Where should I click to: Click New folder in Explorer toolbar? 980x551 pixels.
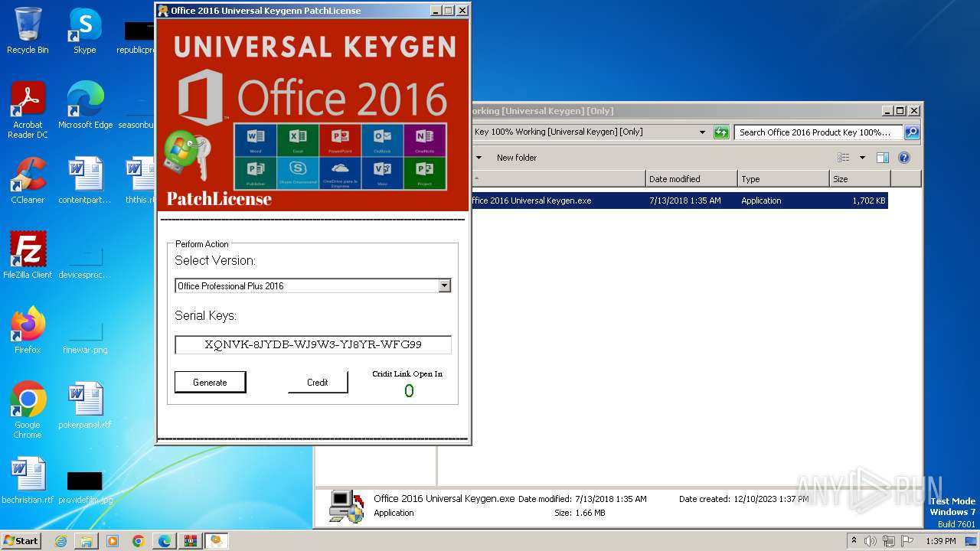517,158
